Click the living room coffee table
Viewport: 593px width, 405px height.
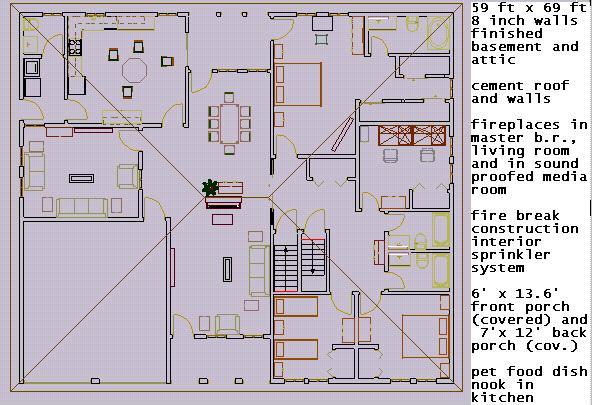click(x=81, y=178)
